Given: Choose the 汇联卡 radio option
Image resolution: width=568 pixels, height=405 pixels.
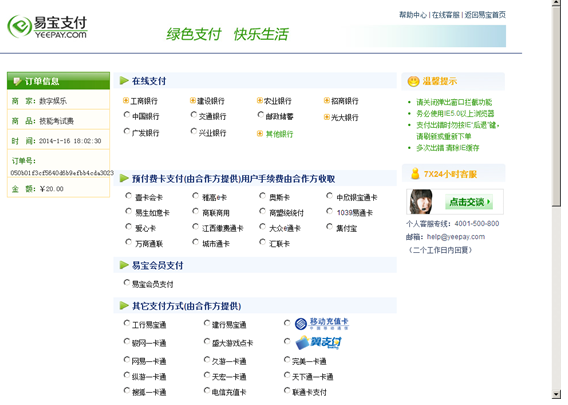Looking at the screenshot, I should coord(263,242).
